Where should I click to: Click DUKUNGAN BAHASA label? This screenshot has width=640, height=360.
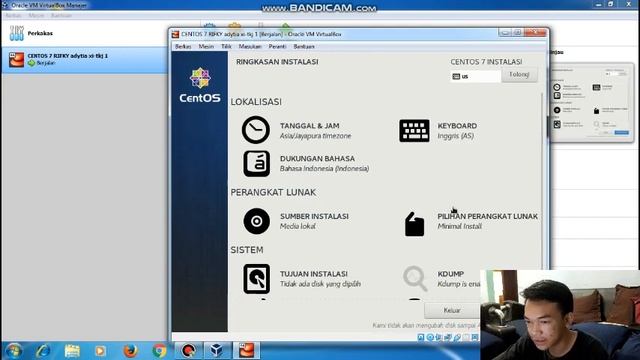tap(317, 158)
